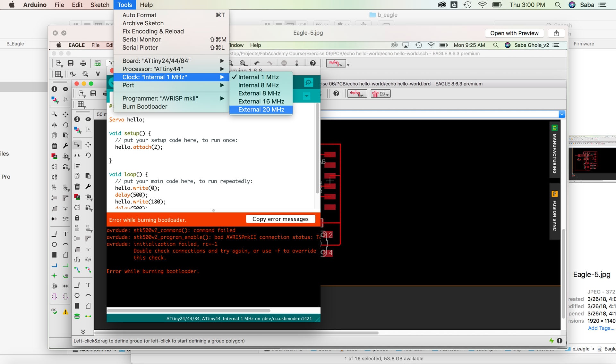
Task: Open Sketch menu in menu bar
Action: coord(100,5)
